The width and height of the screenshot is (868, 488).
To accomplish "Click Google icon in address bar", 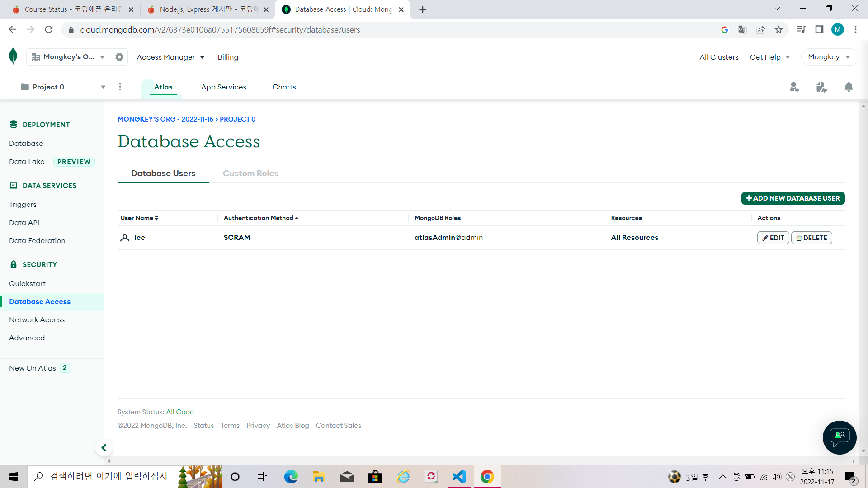I will (x=725, y=30).
